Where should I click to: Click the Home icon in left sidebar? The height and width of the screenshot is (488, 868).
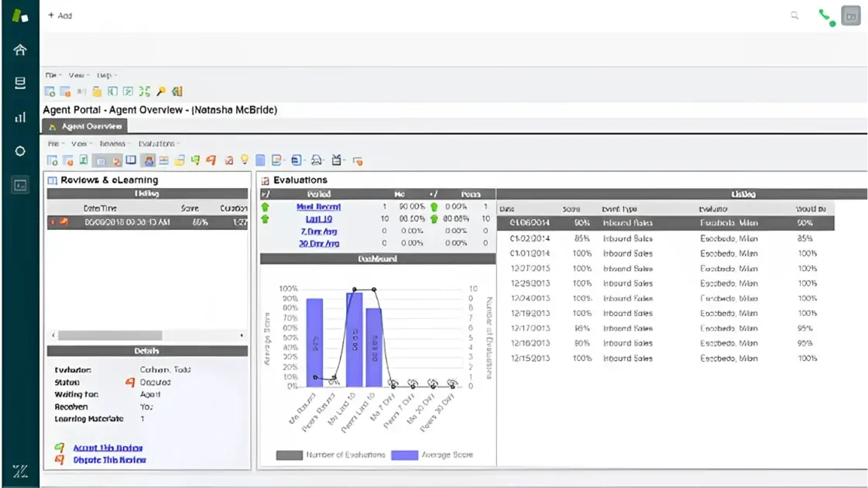click(x=20, y=50)
